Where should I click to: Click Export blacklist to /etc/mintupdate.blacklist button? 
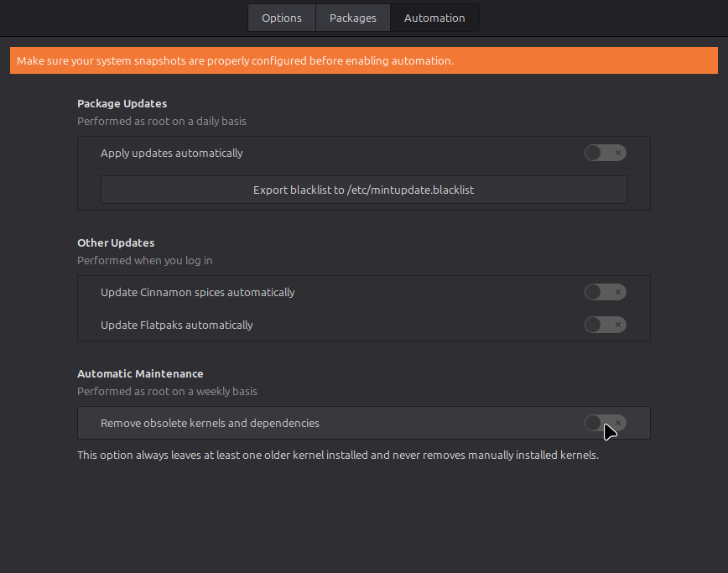[x=364, y=190]
